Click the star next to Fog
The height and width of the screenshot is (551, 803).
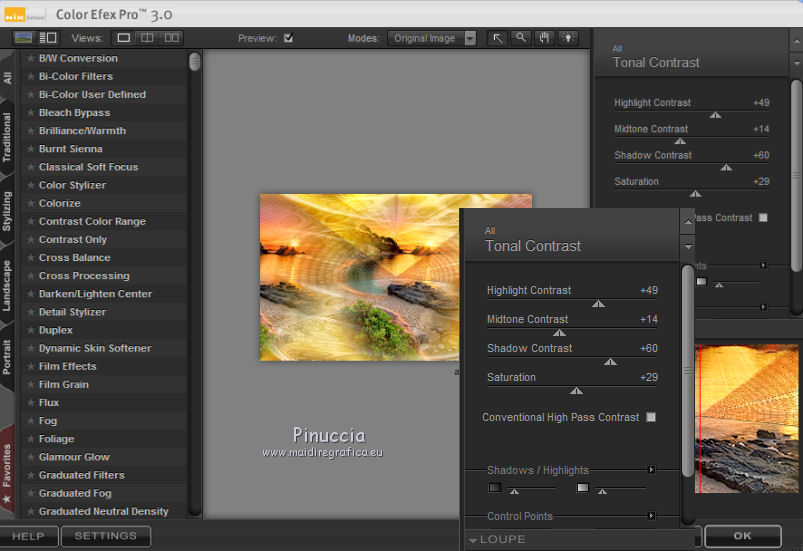click(x=31, y=421)
